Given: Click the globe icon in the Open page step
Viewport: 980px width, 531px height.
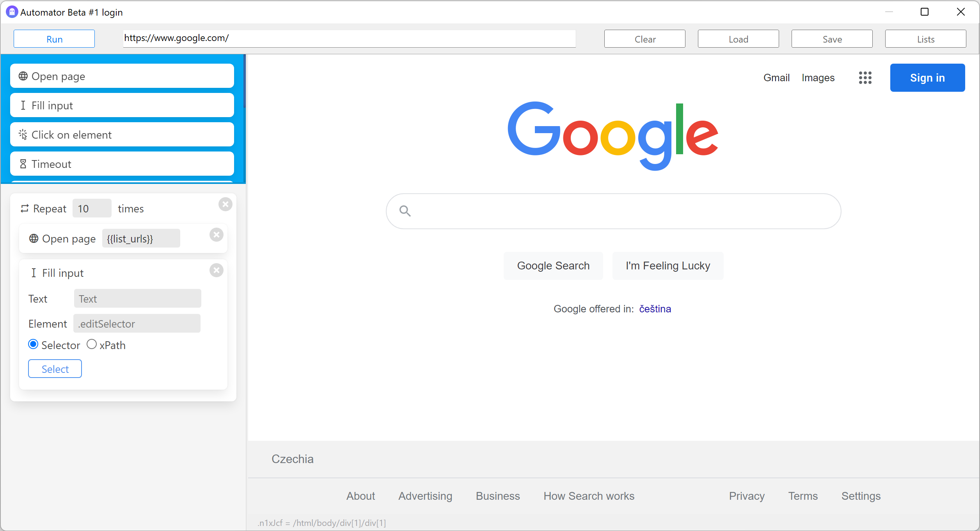Looking at the screenshot, I should tap(34, 239).
